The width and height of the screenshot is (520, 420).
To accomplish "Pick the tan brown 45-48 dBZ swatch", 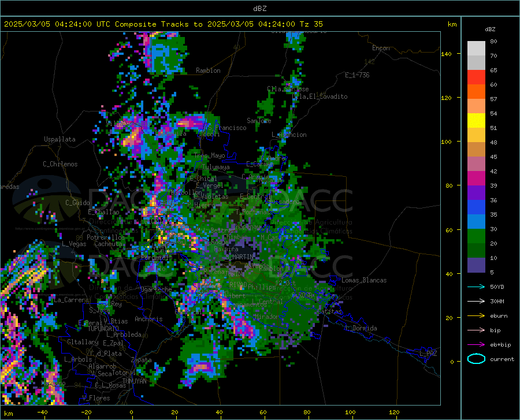I will tap(476, 150).
